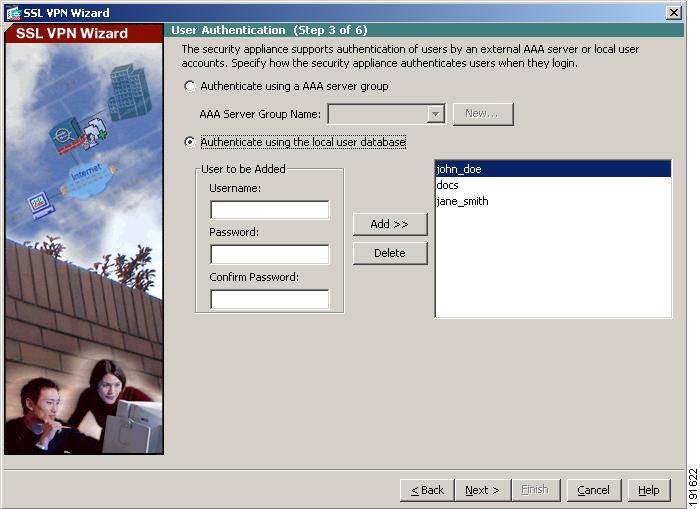Focus the Confirm Password input field
The width and height of the screenshot is (700, 509).
point(270,299)
